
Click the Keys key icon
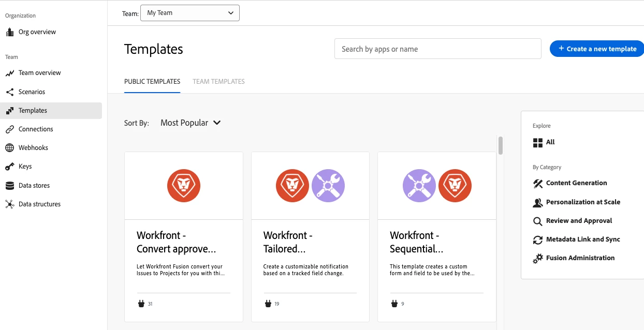tap(10, 167)
